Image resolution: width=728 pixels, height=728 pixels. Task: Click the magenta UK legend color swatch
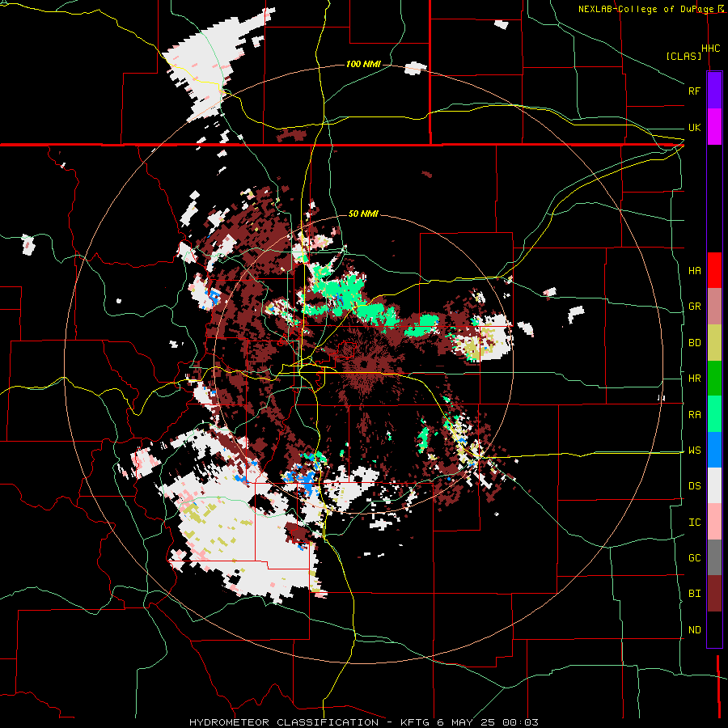[x=714, y=127]
